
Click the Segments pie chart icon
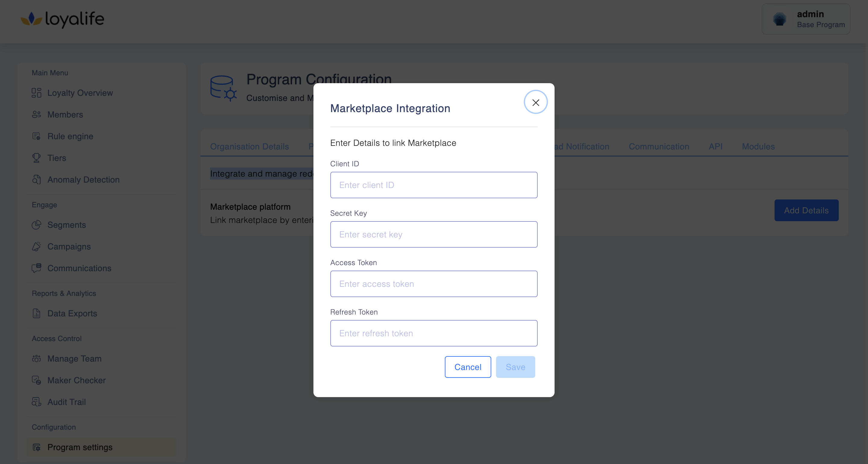[36, 225]
